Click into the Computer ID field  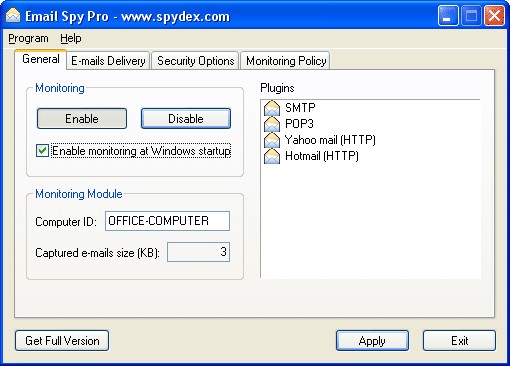coord(167,221)
